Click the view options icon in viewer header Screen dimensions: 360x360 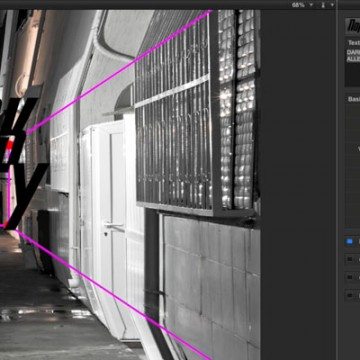point(324,5)
